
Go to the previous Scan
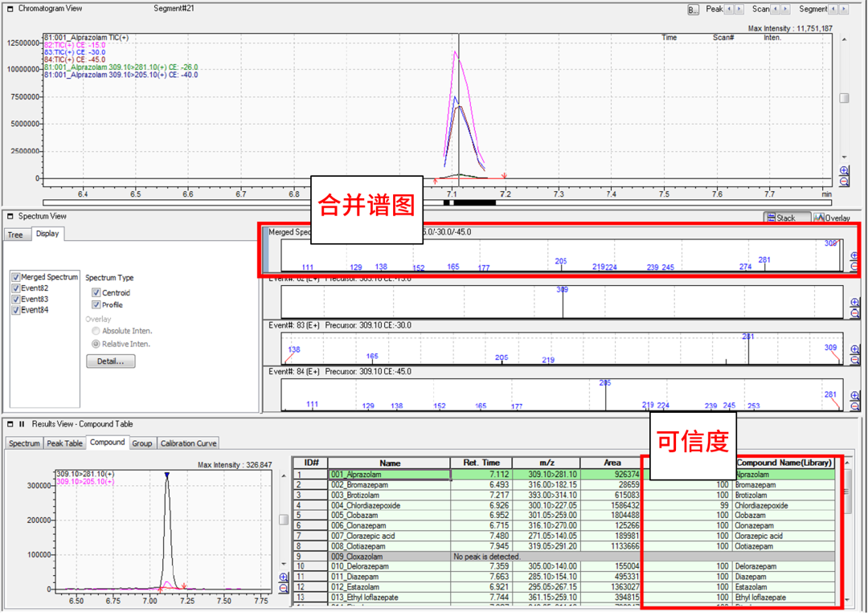[x=776, y=9]
